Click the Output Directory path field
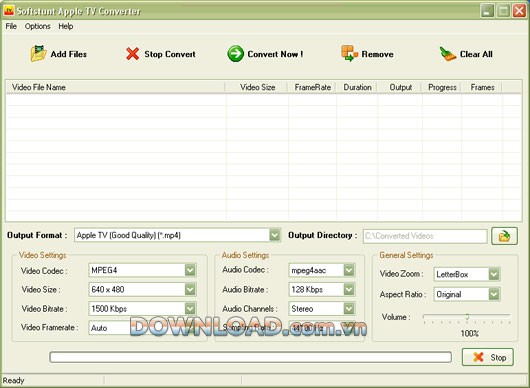Image resolution: width=530 pixels, height=388 pixels. [x=425, y=236]
